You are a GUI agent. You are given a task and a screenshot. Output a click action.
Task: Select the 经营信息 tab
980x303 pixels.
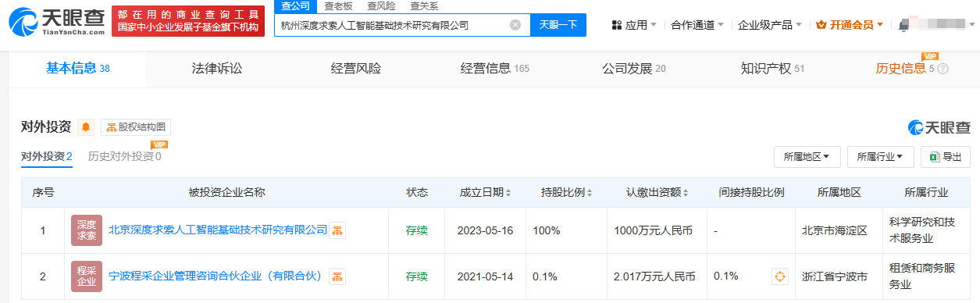pos(494,69)
